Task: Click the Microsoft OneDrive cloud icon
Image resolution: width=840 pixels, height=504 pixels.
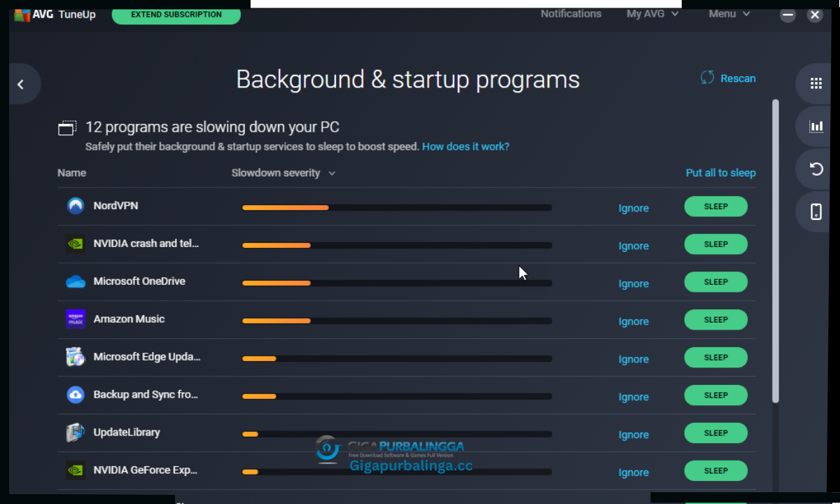Action: [76, 281]
